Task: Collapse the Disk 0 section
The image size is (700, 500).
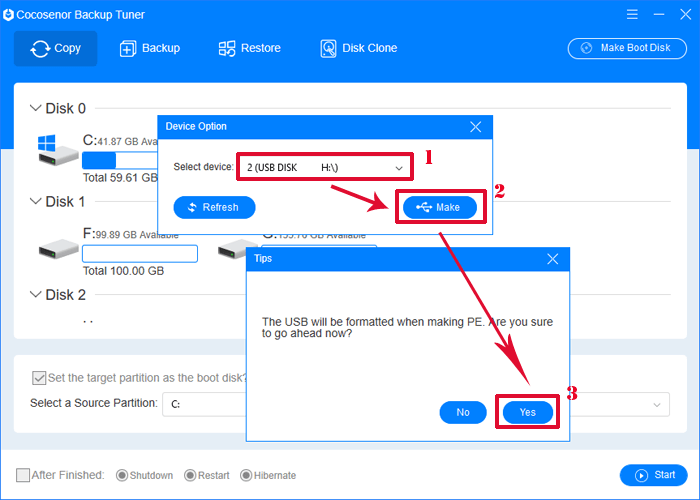Action: pyautogui.click(x=35, y=108)
